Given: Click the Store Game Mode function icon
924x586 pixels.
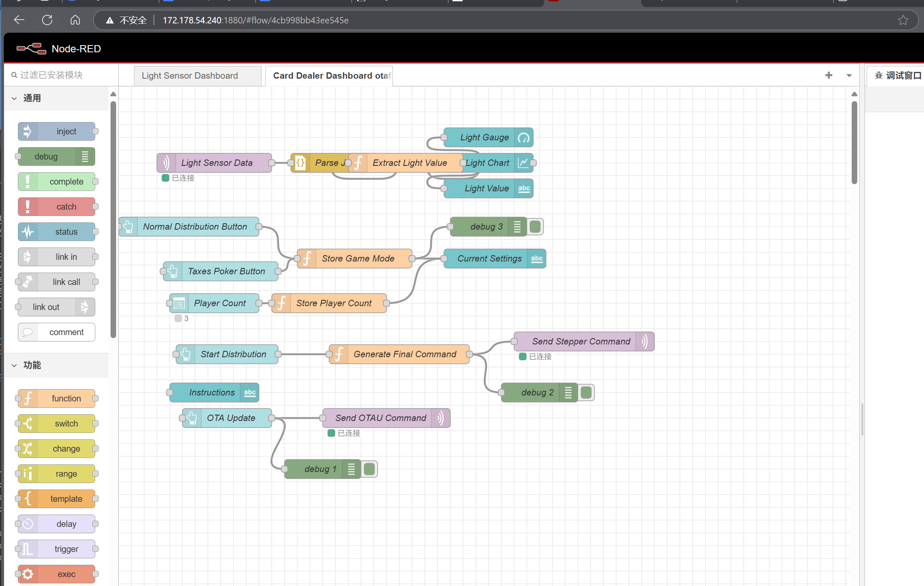Looking at the screenshot, I should click(x=307, y=259).
